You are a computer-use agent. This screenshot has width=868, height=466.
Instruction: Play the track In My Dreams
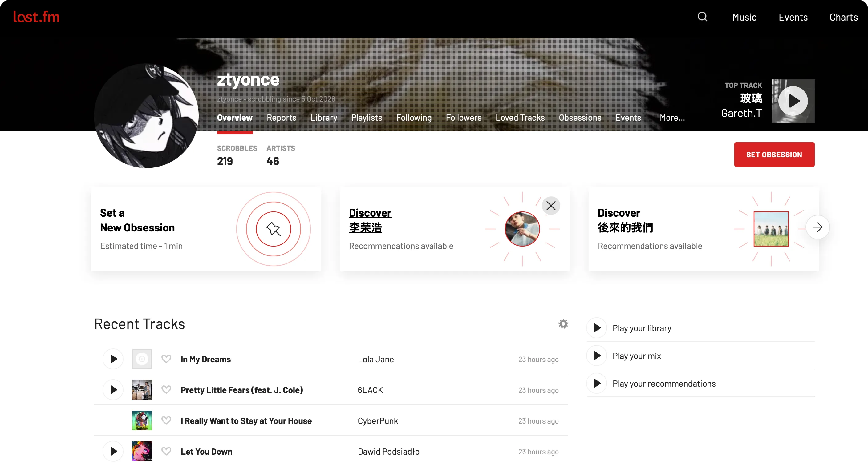pyautogui.click(x=113, y=359)
